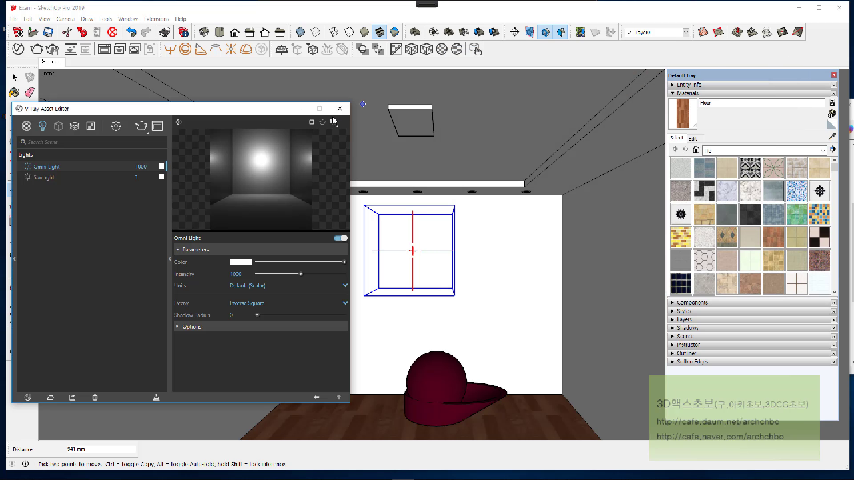This screenshot has height=480, width=854.
Task: Click the materials browser back arrow
Action: click(x=675, y=149)
